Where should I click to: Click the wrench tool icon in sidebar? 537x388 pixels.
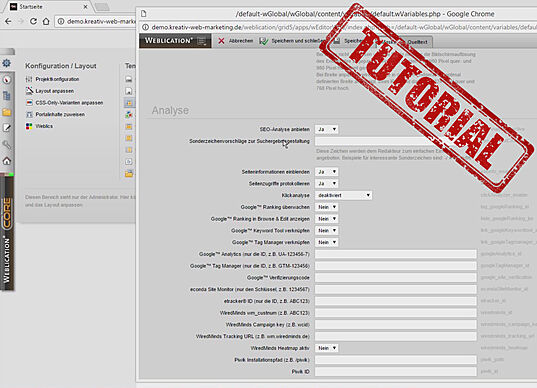7,144
